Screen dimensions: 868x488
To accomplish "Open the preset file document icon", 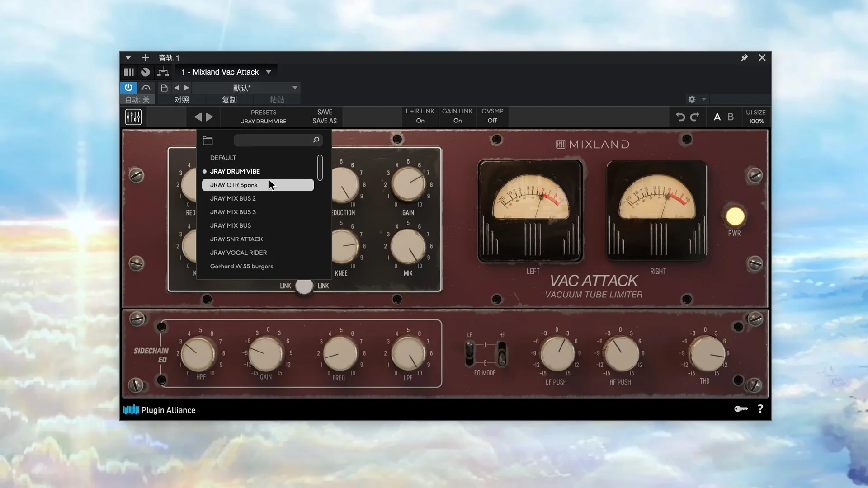I will (x=165, y=88).
